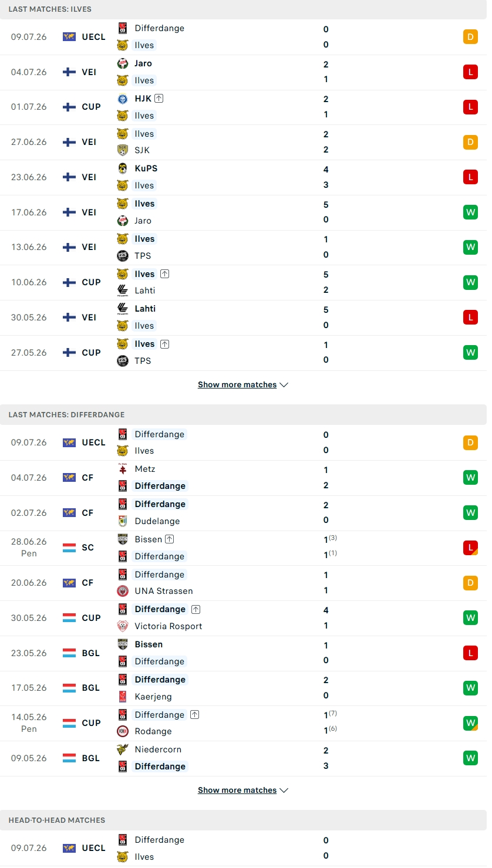Viewport: 492px width, 868px height.
Task: Click the Victoria Rosport team logo
Action: pyautogui.click(x=123, y=626)
